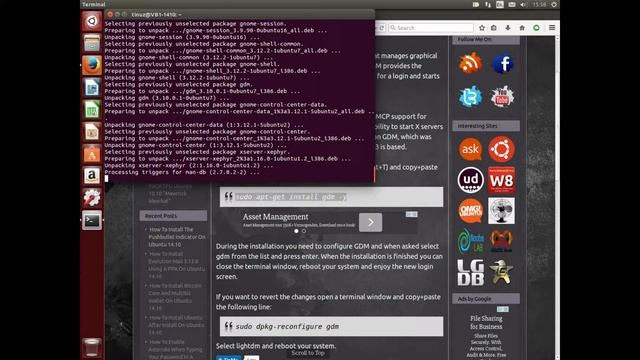The image size is (640, 360).
Task: Open the Ubuntu logo site icon
Action: 501,149
